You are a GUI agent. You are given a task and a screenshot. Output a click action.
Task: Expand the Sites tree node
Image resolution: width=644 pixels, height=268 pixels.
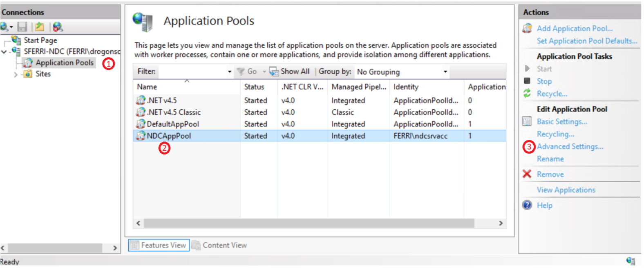pos(16,74)
